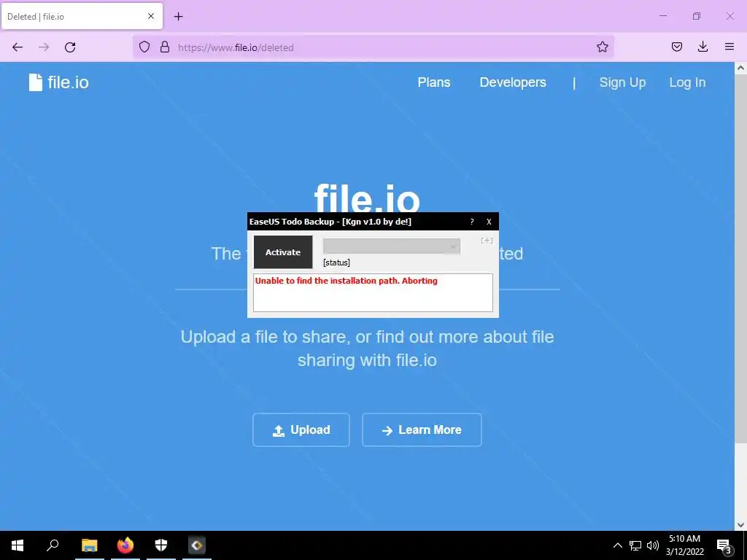Click the large file.io heading

[367, 199]
